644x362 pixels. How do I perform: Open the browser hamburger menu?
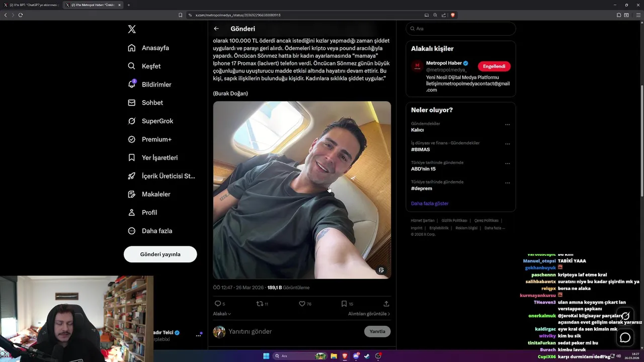[x=638, y=15]
